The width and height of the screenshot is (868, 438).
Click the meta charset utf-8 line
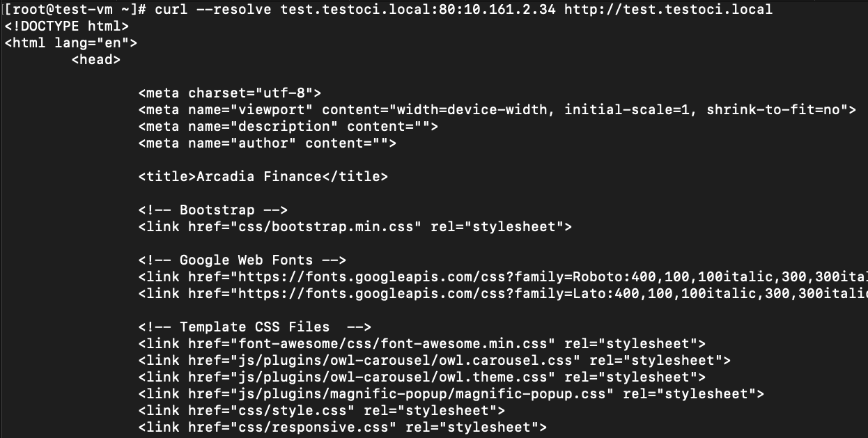click(230, 93)
